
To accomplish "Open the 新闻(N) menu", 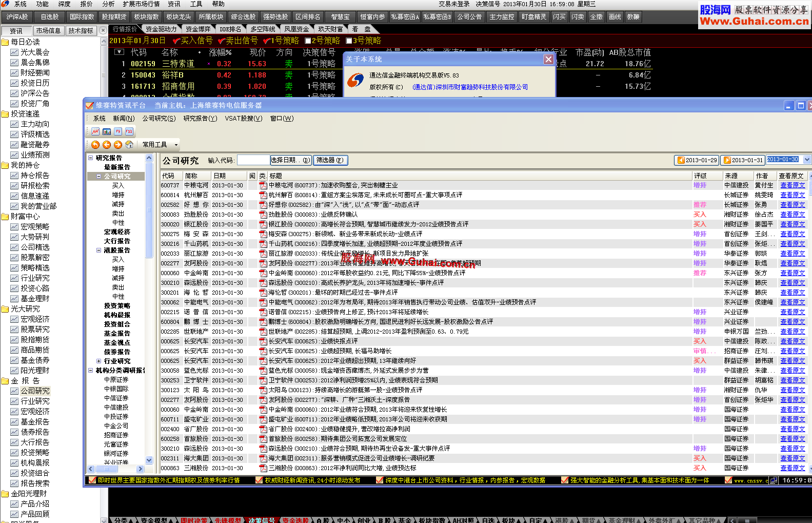I will pyautogui.click(x=124, y=119).
